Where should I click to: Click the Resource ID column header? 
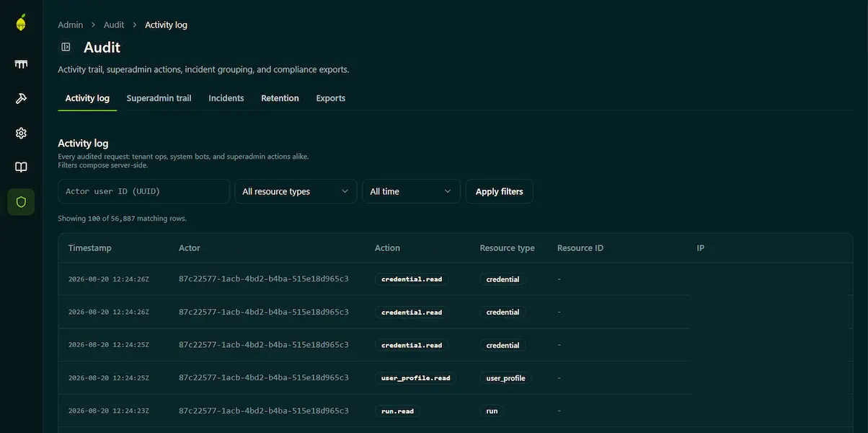click(580, 248)
